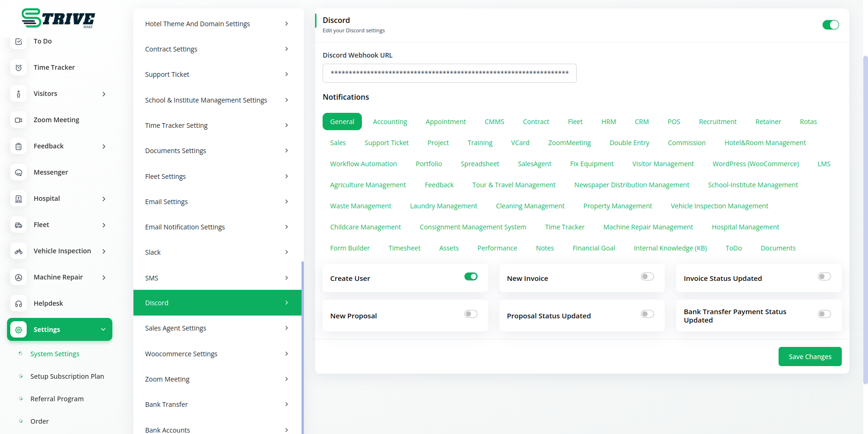Viewport: 868px width, 434px height.
Task: Click the Fleet vehicle icon
Action: 19,225
